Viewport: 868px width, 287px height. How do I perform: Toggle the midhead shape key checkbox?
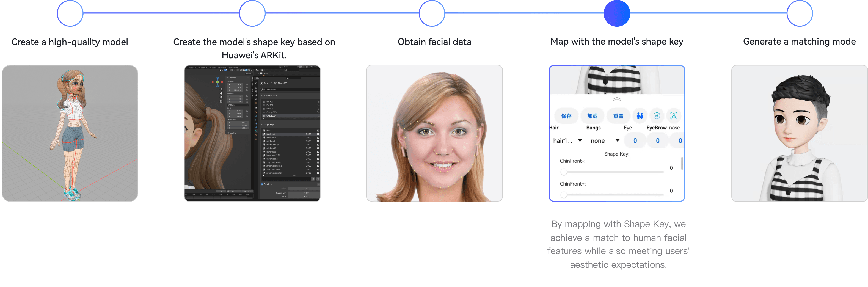click(x=318, y=141)
